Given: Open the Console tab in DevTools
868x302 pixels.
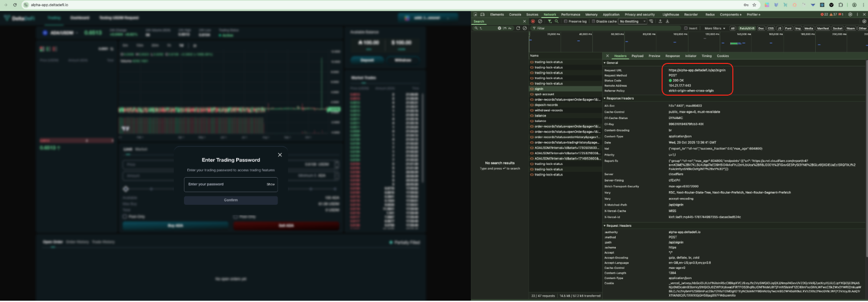Looking at the screenshot, I should (515, 15).
